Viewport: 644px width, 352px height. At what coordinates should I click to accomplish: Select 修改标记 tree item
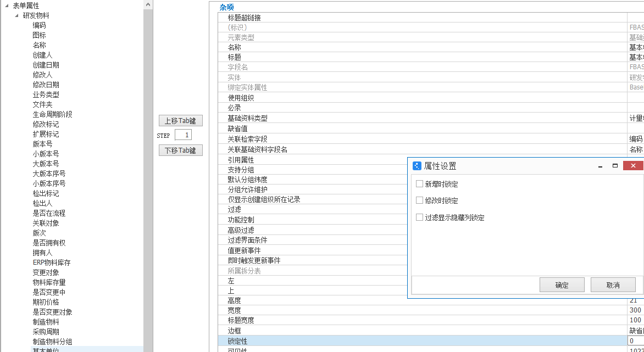click(x=46, y=124)
